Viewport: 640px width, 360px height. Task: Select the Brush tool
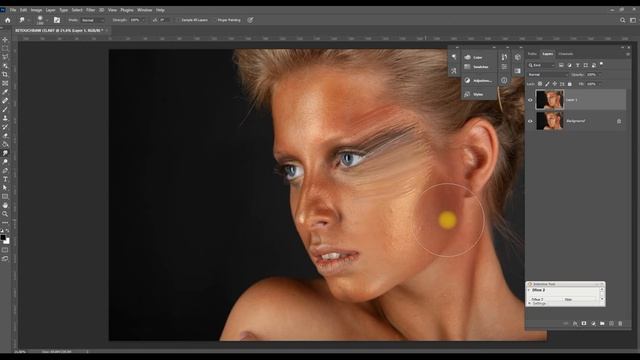[x=5, y=109]
